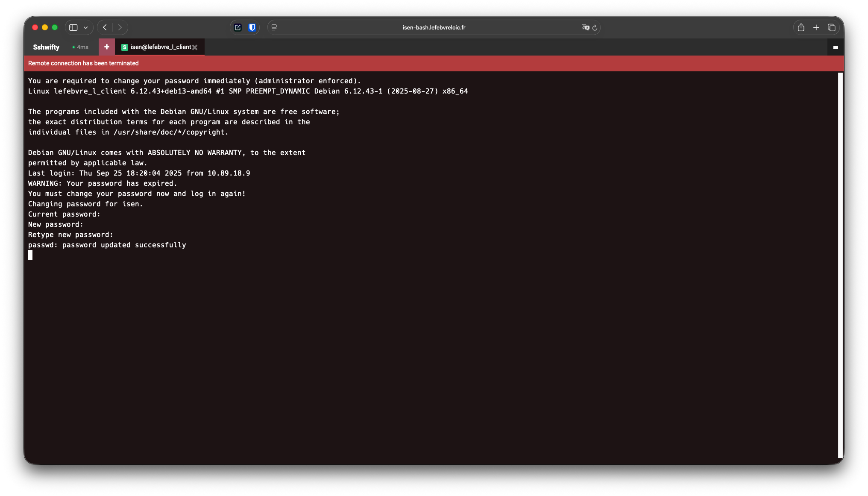Close the isen@lefebvre_l_client tab
Viewport: 868px width, 496px height.
coord(195,47)
